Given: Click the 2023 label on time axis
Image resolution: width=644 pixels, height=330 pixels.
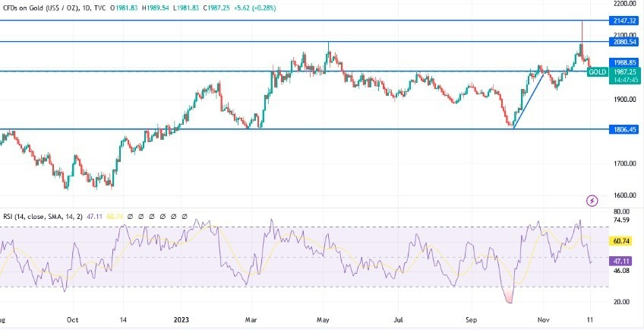Looking at the screenshot, I should (181, 319).
